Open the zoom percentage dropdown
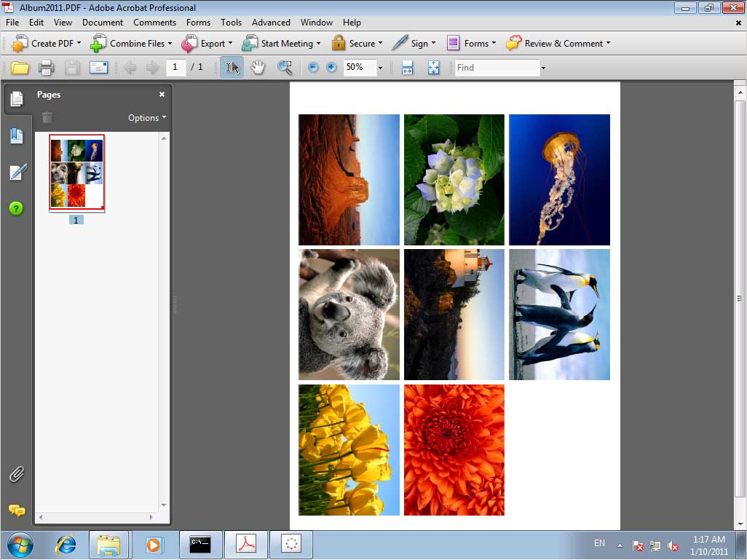This screenshot has height=560, width=747. (380, 68)
